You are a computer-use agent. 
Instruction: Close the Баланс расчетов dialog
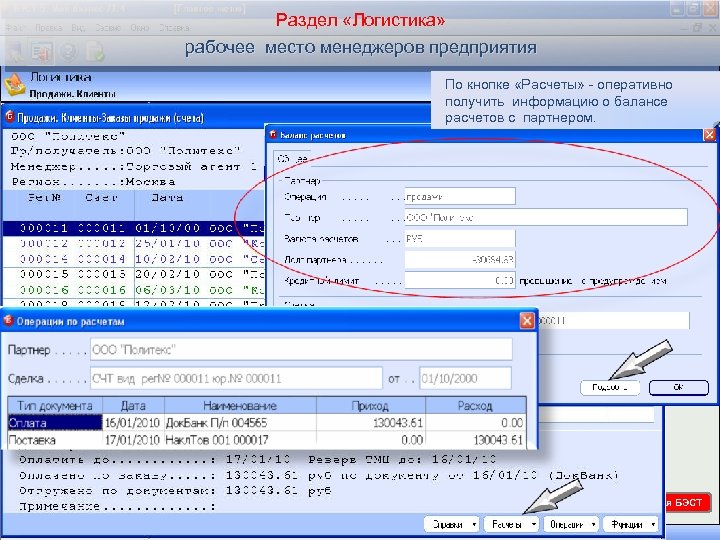[x=709, y=135]
